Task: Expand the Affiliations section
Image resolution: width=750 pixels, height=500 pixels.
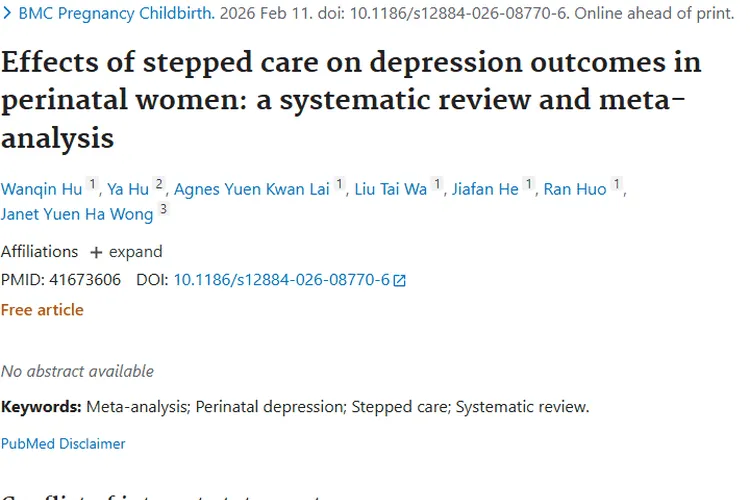Action: pyautogui.click(x=126, y=252)
